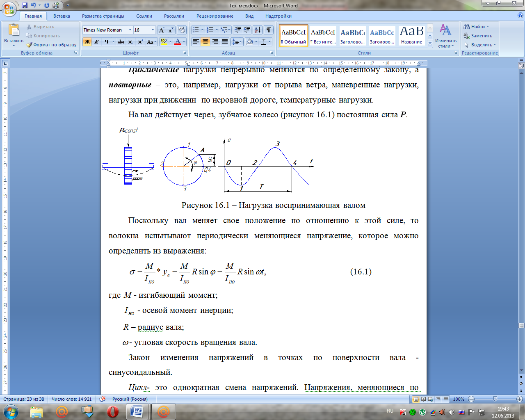The height and width of the screenshot is (420, 525).
Task: Click the Office button orb
Action: point(9,8)
